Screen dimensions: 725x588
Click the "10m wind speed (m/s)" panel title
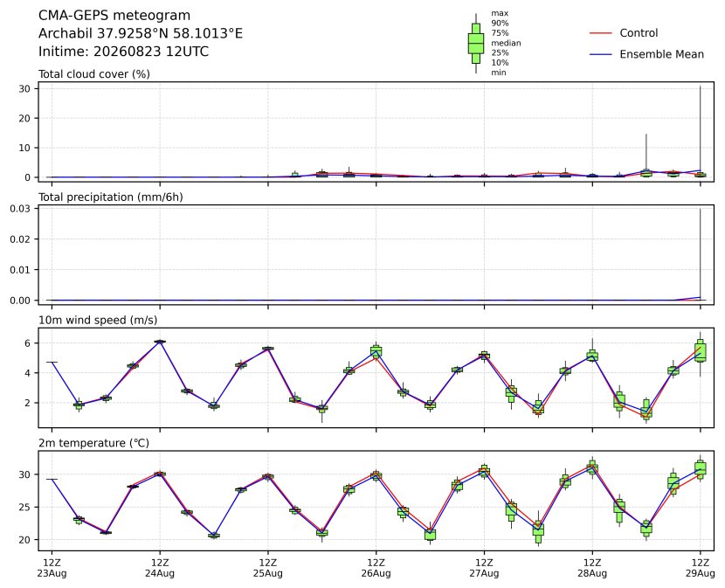click(x=98, y=320)
